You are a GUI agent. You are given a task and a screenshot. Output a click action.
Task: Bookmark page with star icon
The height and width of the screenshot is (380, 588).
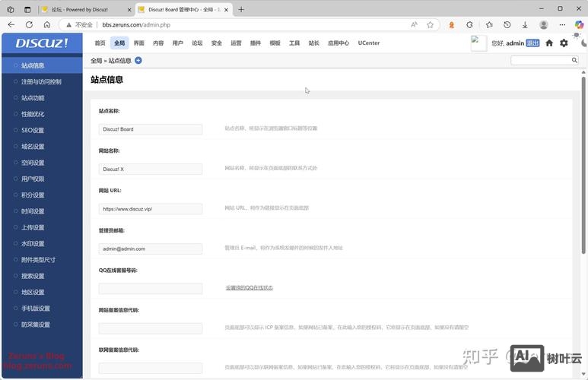pos(430,25)
